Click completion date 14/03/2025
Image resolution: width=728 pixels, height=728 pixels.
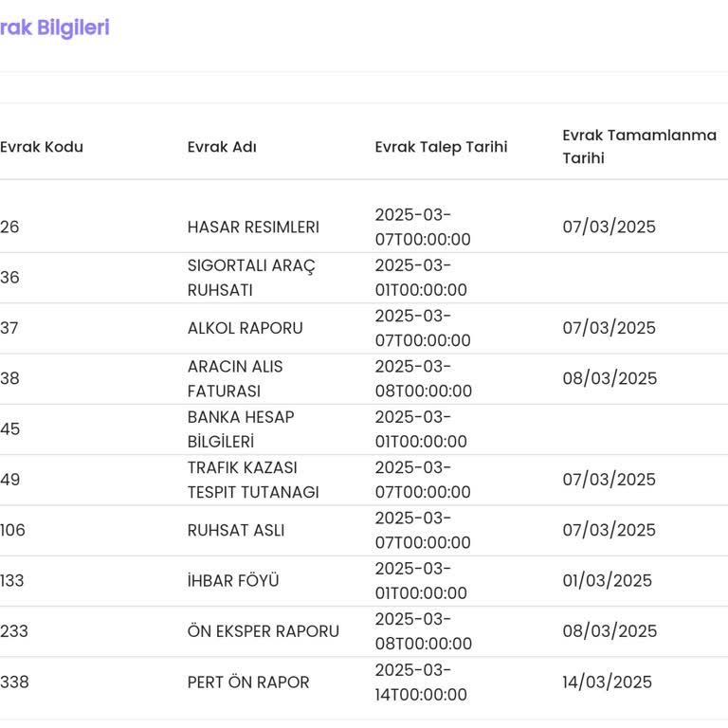pos(608,682)
